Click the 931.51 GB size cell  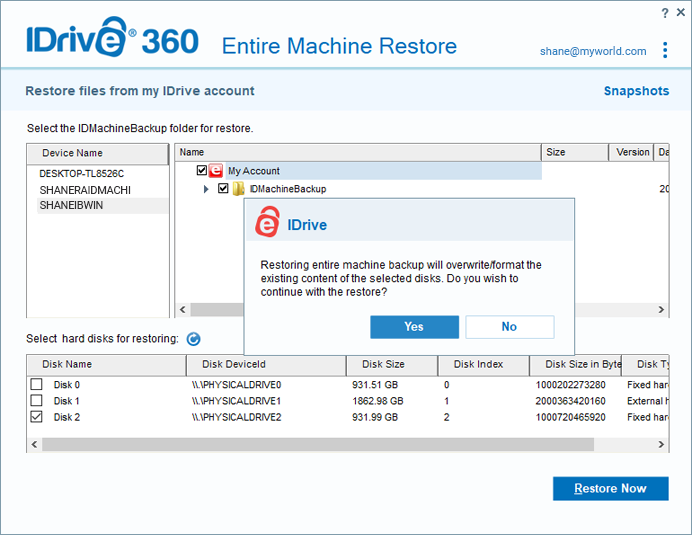point(375,385)
